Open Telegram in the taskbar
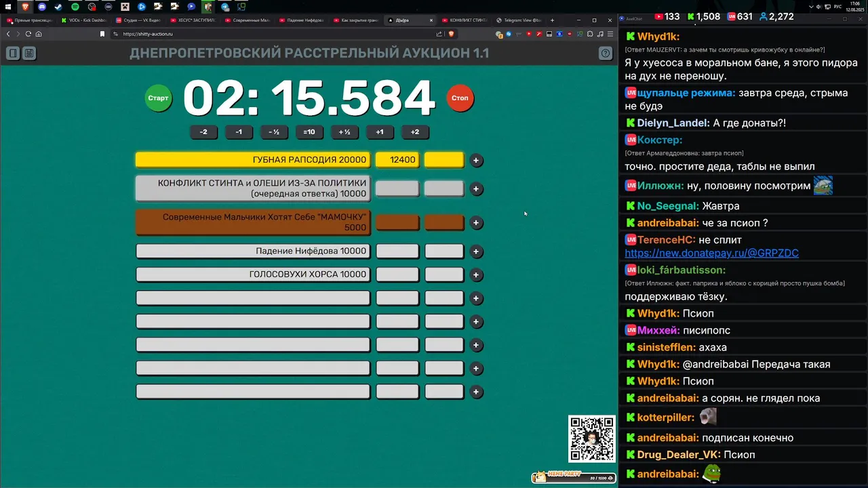Screen dimensions: 868x488 [x=225, y=7]
